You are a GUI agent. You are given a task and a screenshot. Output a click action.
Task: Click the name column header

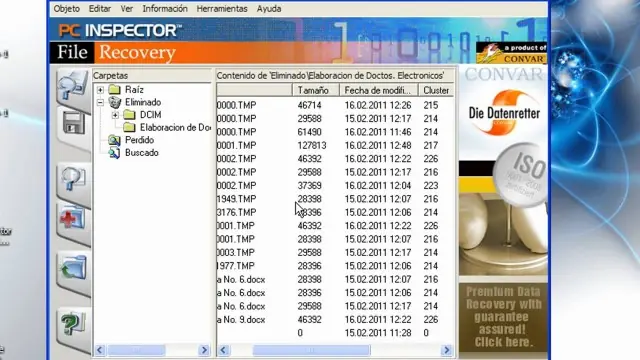pos(254,90)
